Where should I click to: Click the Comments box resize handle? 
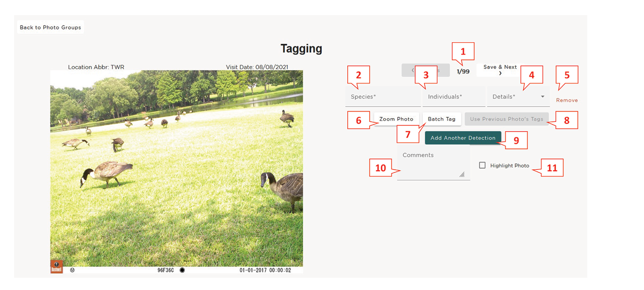[462, 175]
